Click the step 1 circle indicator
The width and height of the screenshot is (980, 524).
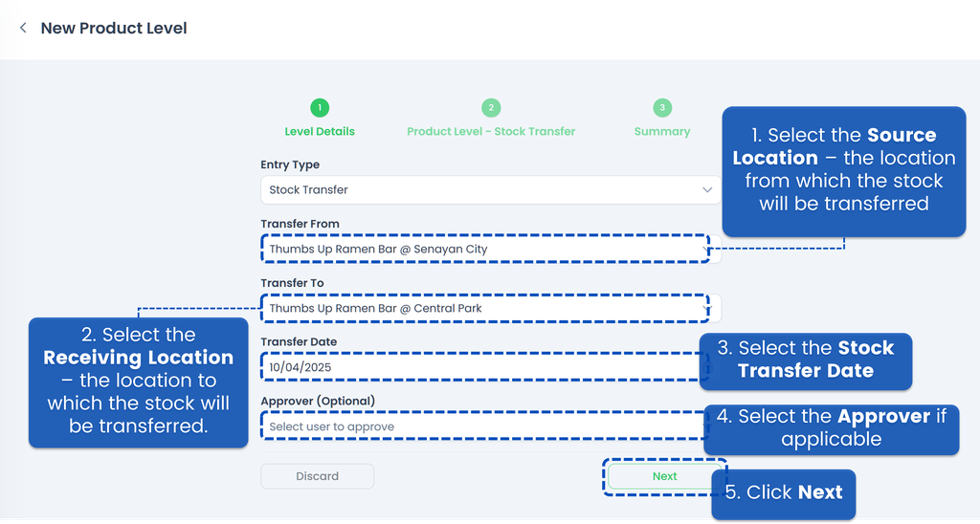pos(320,108)
